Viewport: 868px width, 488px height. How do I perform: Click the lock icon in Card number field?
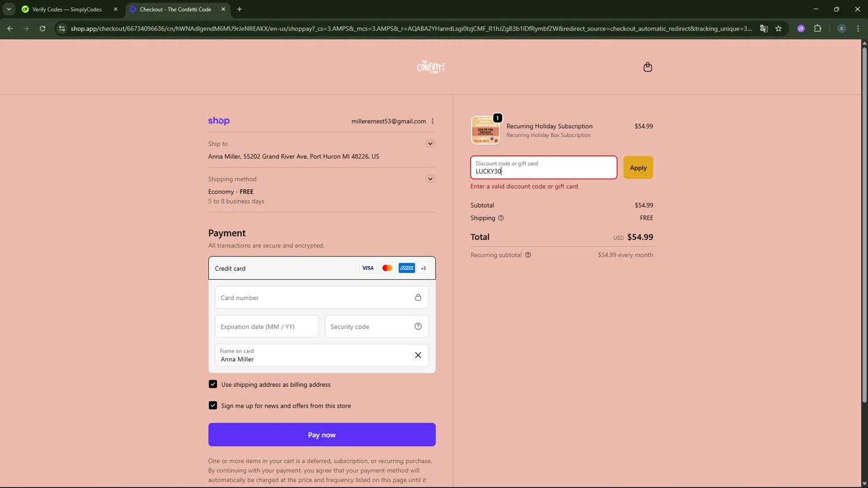click(x=418, y=298)
